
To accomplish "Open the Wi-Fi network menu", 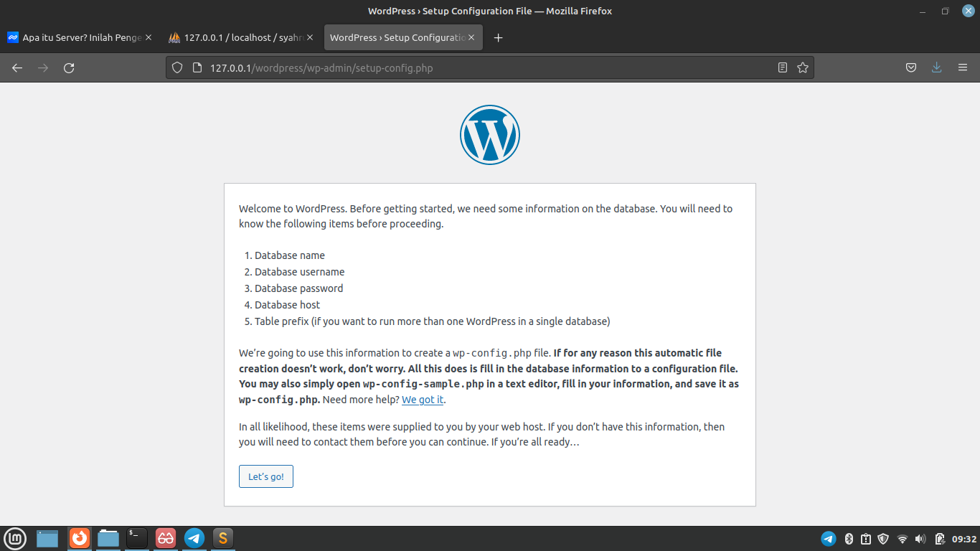I will point(903,539).
